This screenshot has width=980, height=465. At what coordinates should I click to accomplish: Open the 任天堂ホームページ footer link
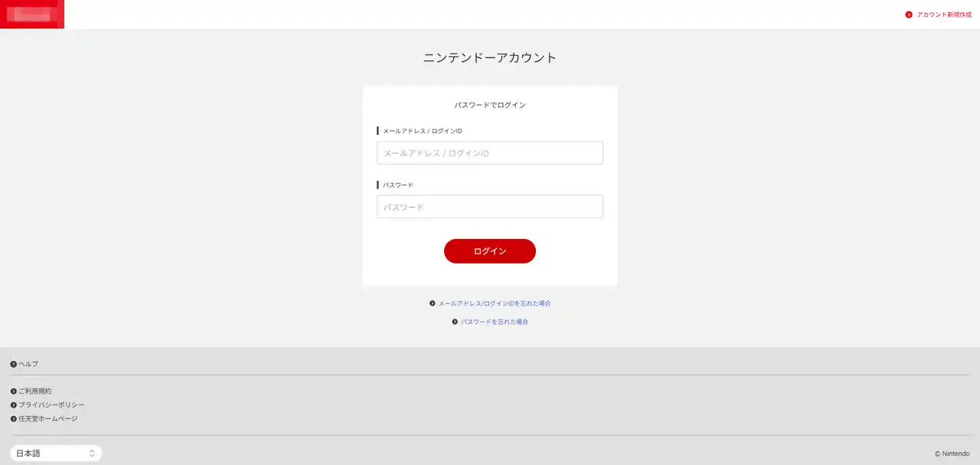click(48, 419)
